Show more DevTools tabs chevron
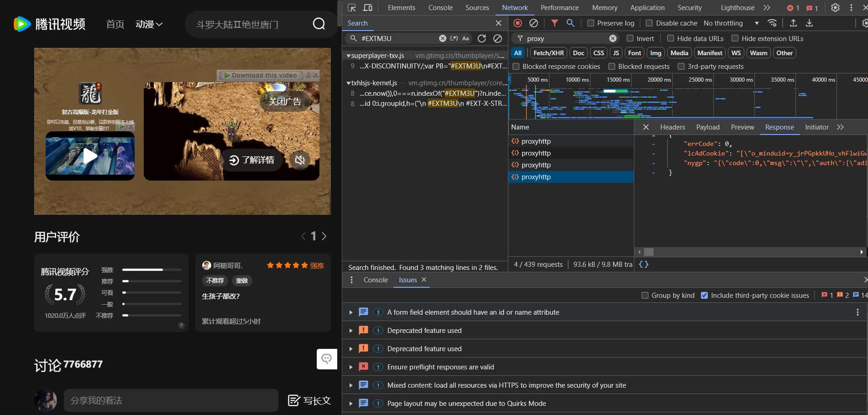Image resolution: width=868 pixels, height=415 pixels. tap(767, 8)
